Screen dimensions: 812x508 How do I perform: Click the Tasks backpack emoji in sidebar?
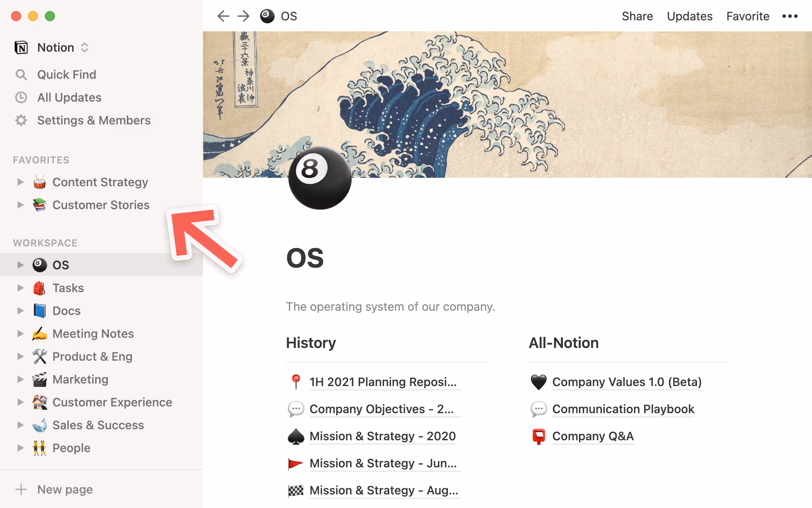point(40,288)
